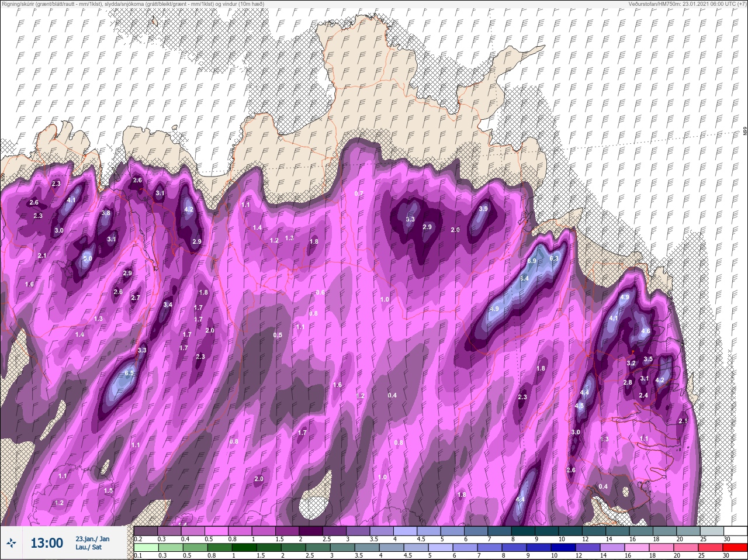Select the upper legend dark purple swatch at 2
This screenshot has height=560, width=748.
[311, 531]
